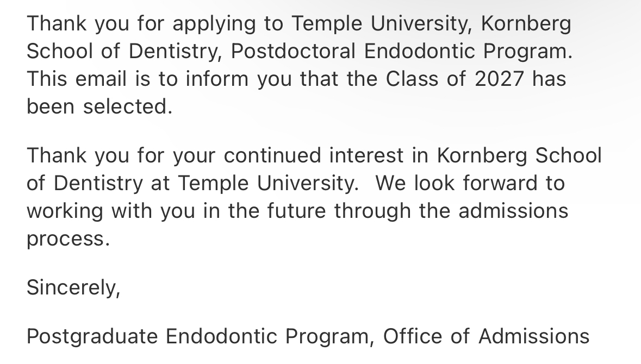641x364 pixels.
Task: Click 'Office of Admissions' in the signature
Action: [486, 336]
